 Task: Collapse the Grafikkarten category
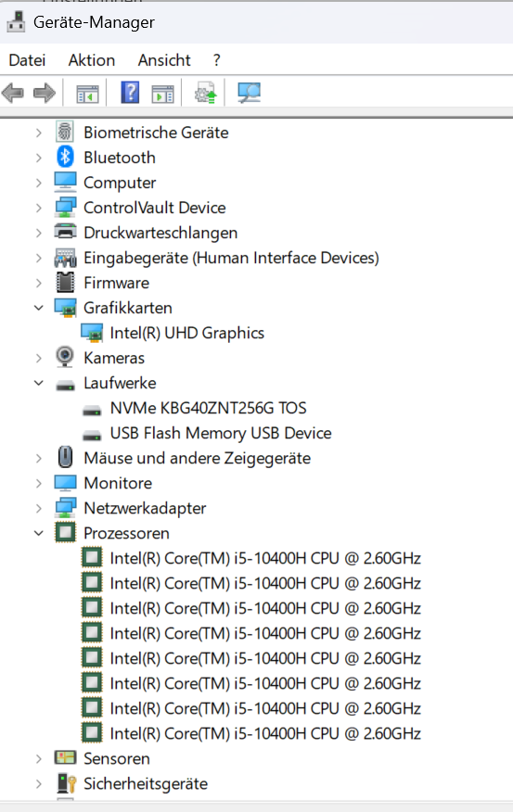(39, 308)
